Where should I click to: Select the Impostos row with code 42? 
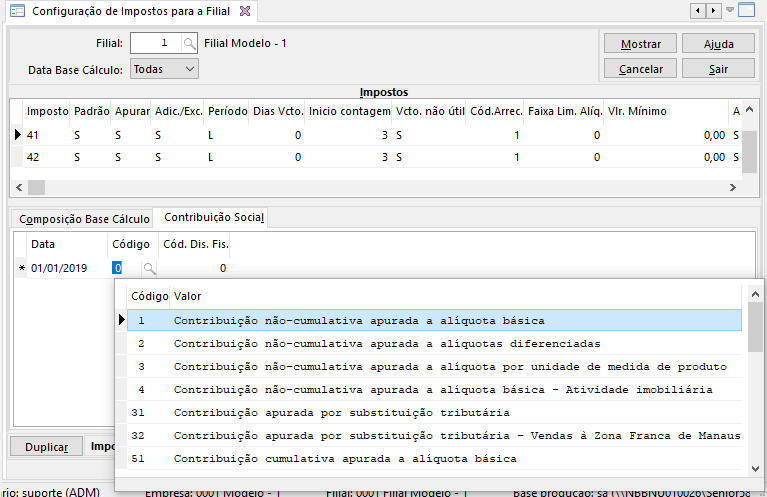tap(374, 157)
